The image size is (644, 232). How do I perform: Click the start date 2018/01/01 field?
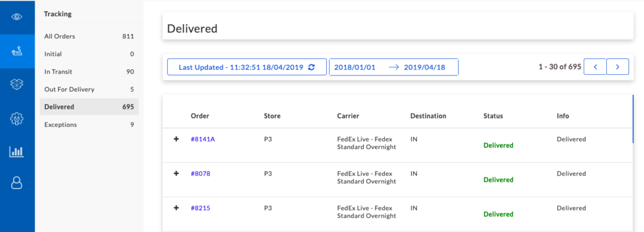pyautogui.click(x=355, y=67)
